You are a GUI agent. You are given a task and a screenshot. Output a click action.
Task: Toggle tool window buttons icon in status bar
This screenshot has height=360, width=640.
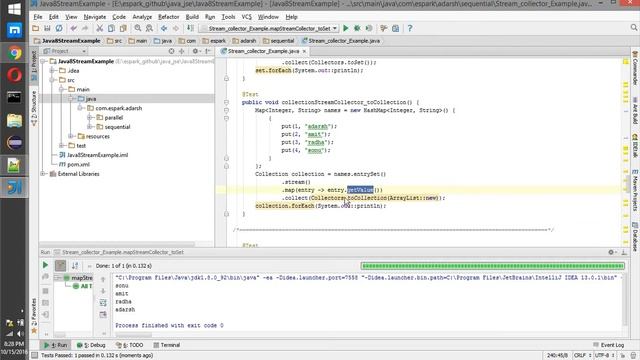click(x=35, y=356)
